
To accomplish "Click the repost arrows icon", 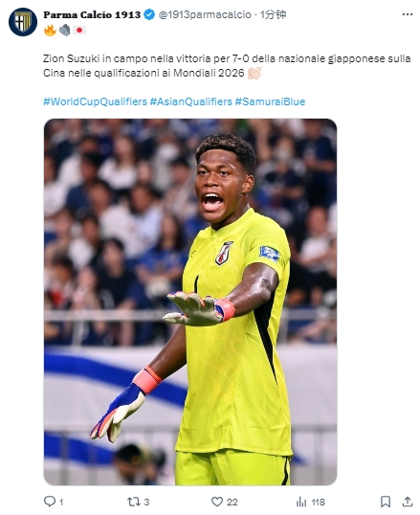I will (x=134, y=502).
